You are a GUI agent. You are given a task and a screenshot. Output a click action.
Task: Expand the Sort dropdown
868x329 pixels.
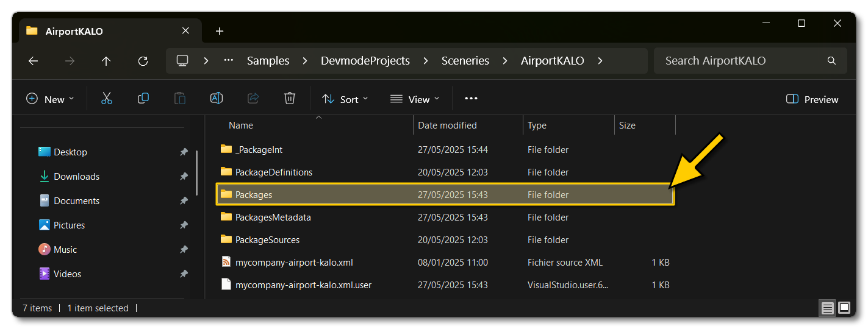(x=345, y=99)
